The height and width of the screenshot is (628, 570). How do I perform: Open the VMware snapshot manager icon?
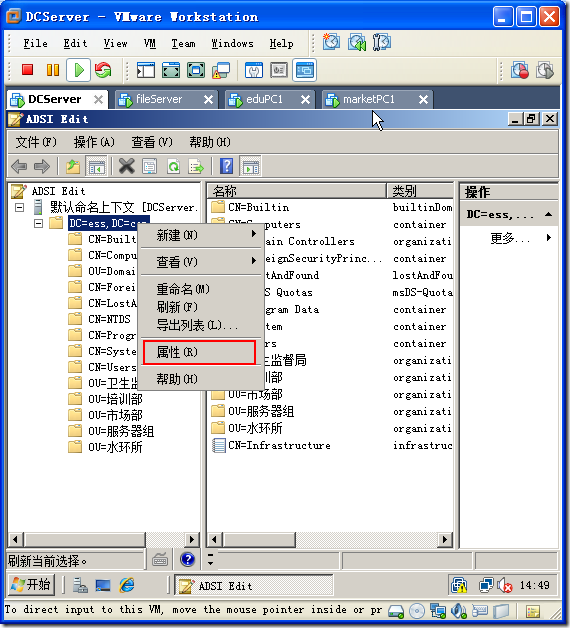coord(381,42)
